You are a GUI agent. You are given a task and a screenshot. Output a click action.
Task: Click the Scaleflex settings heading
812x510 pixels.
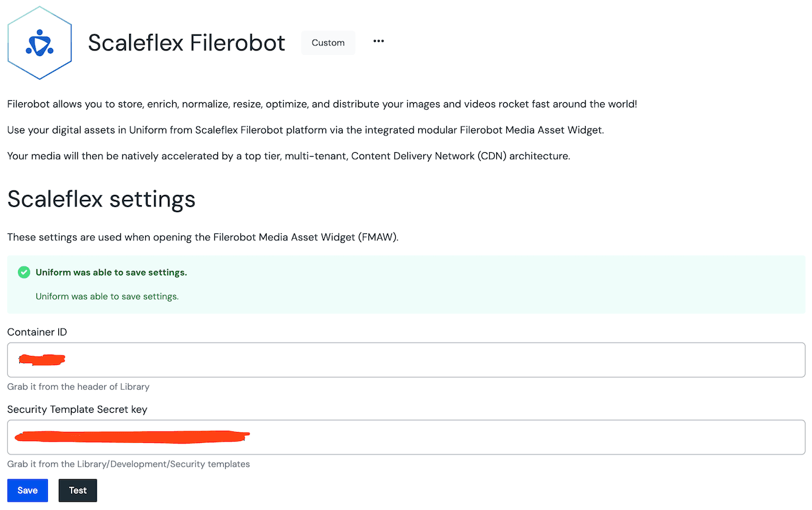(x=101, y=199)
